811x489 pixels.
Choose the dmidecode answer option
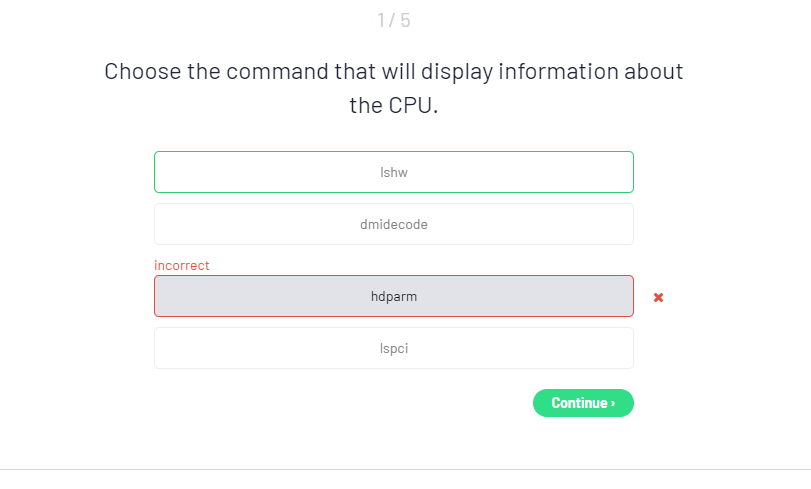pyautogui.click(x=394, y=224)
